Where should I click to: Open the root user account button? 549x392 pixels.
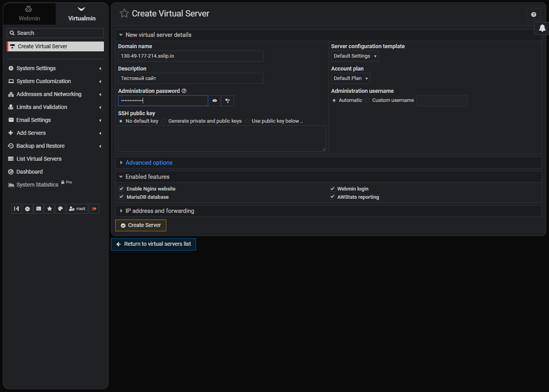click(x=77, y=209)
